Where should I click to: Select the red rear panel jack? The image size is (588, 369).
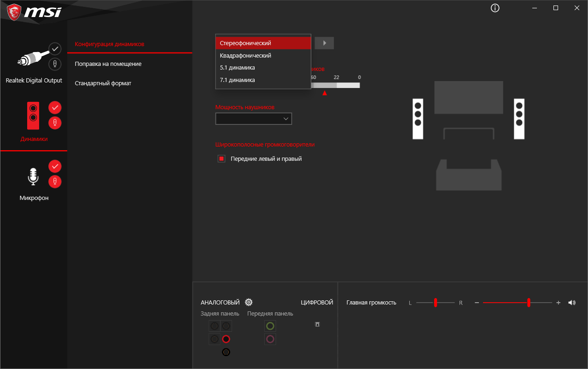(x=226, y=339)
